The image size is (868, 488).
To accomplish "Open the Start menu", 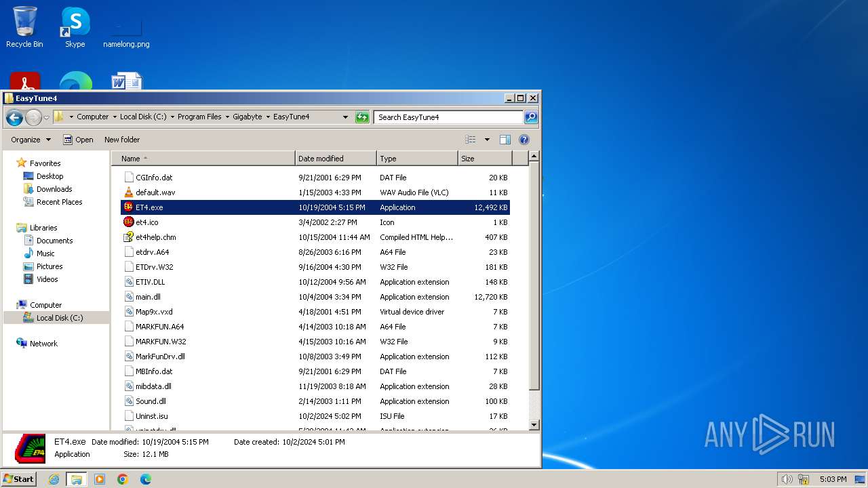I will [x=18, y=479].
